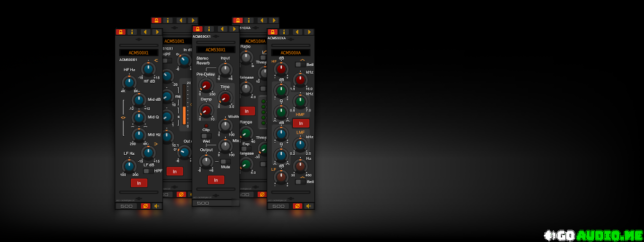
Task: Open the info icon on the ACM530X1 reverb
Action: point(209,29)
